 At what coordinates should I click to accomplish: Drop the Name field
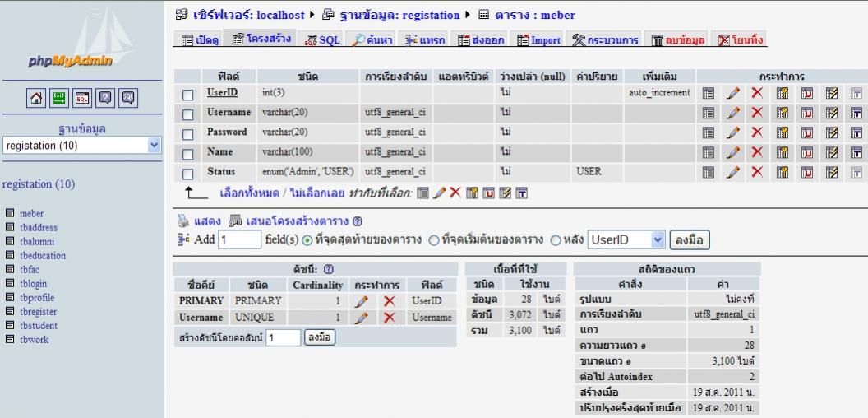point(757,152)
